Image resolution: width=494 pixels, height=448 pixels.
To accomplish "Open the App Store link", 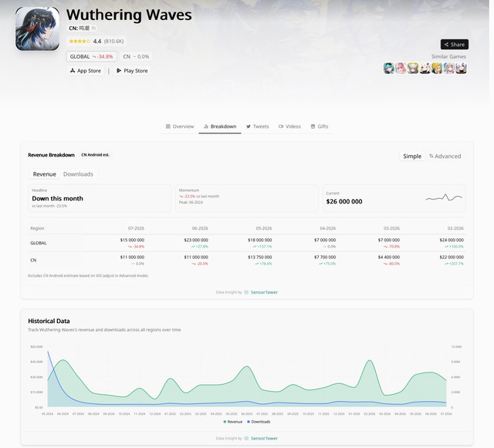I will pos(86,71).
